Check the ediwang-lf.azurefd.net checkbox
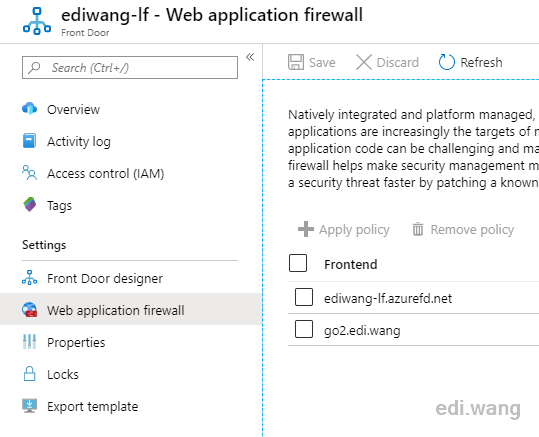This screenshot has height=437, width=539. pos(304,297)
